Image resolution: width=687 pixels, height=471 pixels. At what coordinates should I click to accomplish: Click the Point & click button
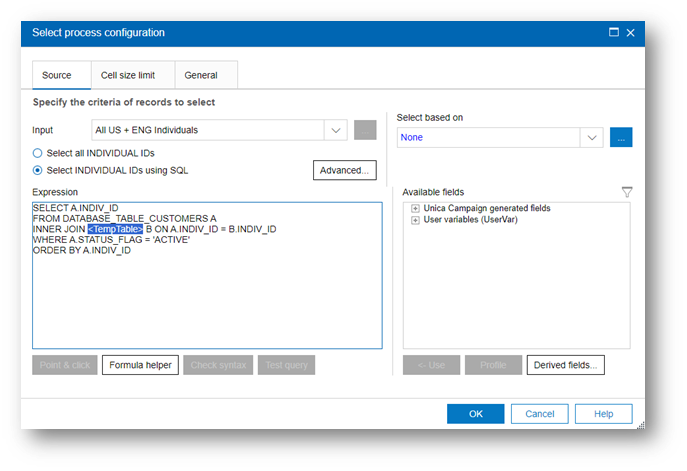[65, 365]
